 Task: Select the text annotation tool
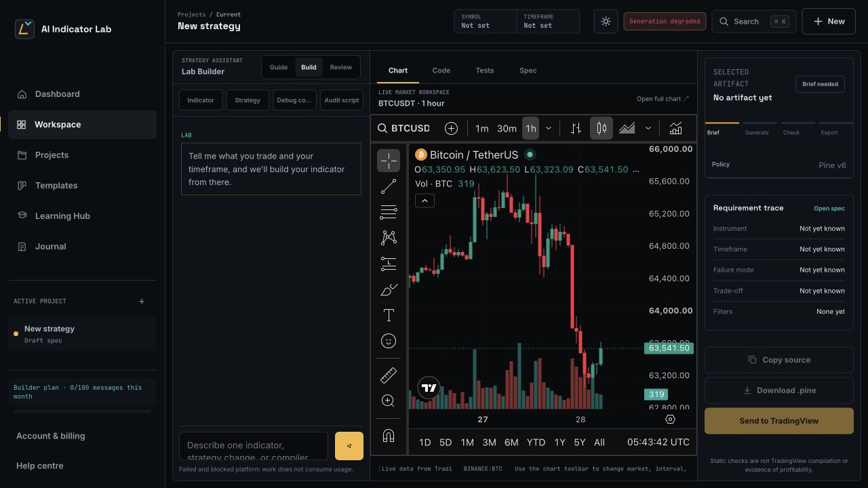389,315
